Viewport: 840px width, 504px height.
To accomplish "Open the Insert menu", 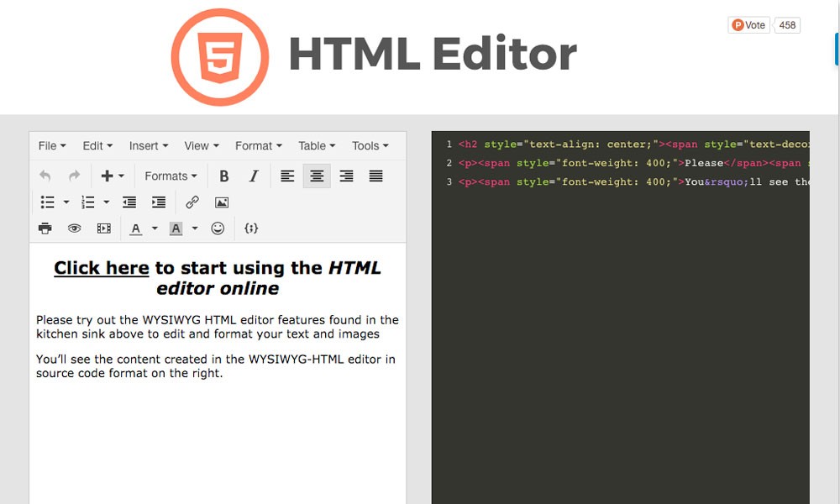I will pos(149,146).
